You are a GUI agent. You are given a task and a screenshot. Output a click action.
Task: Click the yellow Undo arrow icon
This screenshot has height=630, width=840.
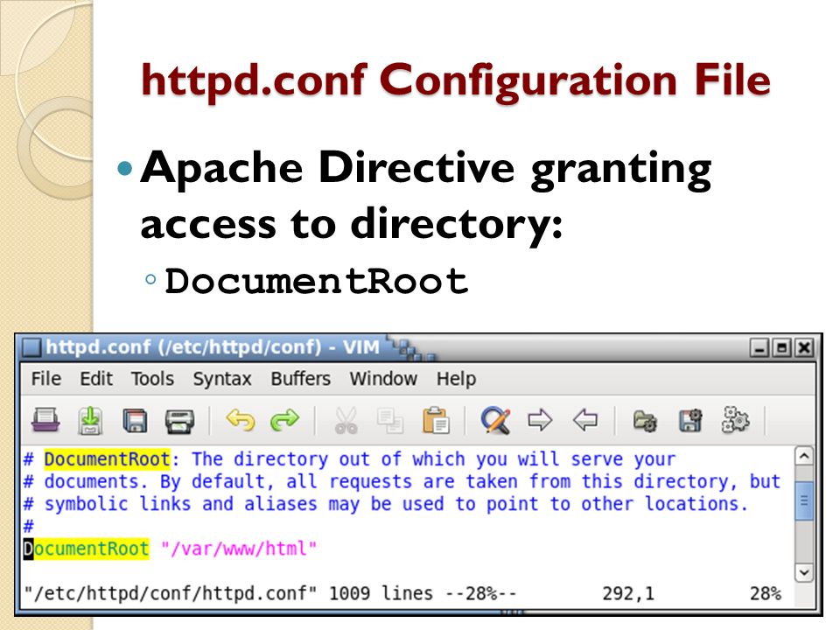pyautogui.click(x=240, y=420)
